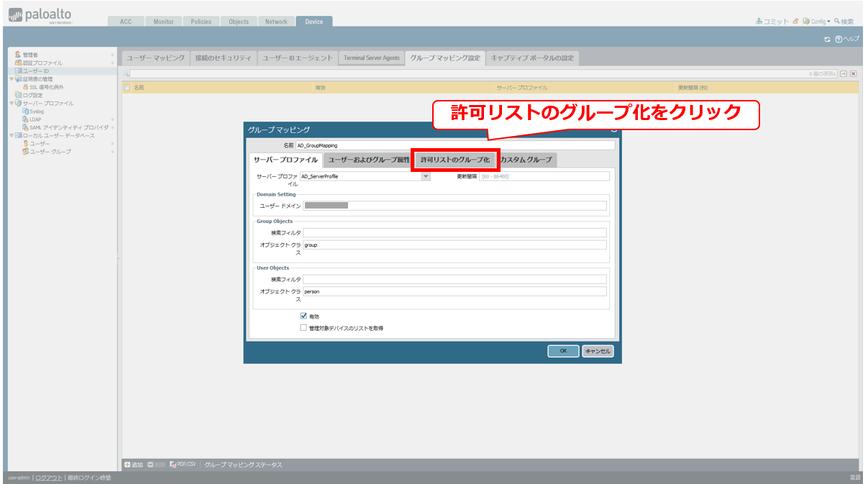The image size is (868, 484).
Task: Click the refresh icon beside Help
Action: click(x=828, y=39)
